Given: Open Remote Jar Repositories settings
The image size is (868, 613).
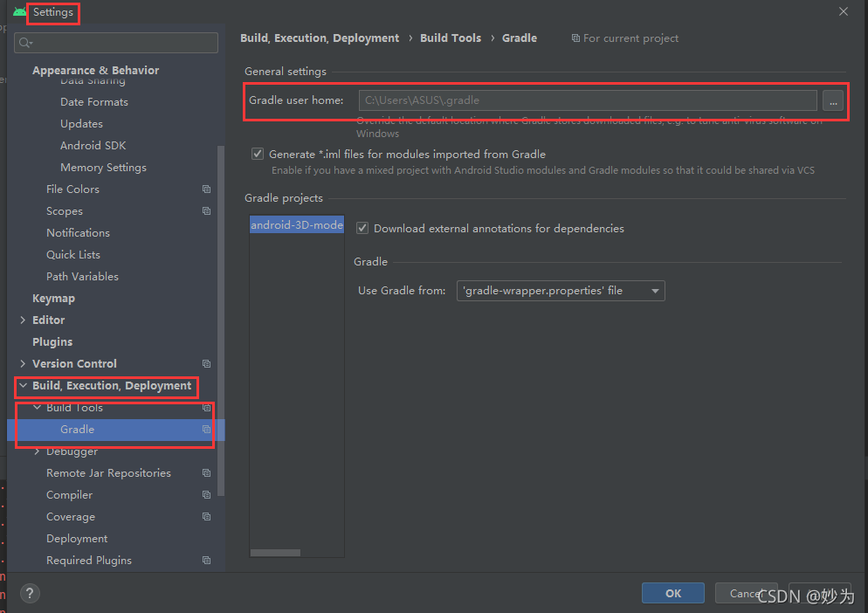Looking at the screenshot, I should pyautogui.click(x=108, y=473).
